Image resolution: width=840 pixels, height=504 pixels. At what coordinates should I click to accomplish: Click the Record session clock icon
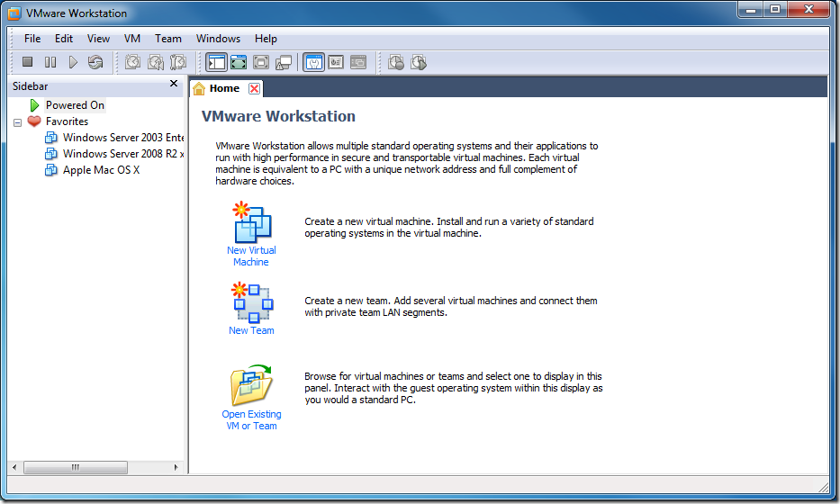(396, 62)
